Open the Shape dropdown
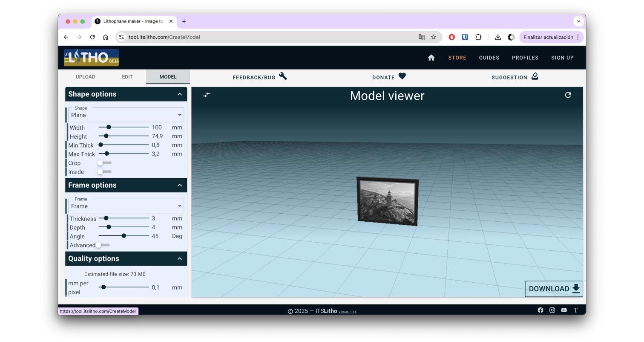The image size is (644, 342). [126, 115]
